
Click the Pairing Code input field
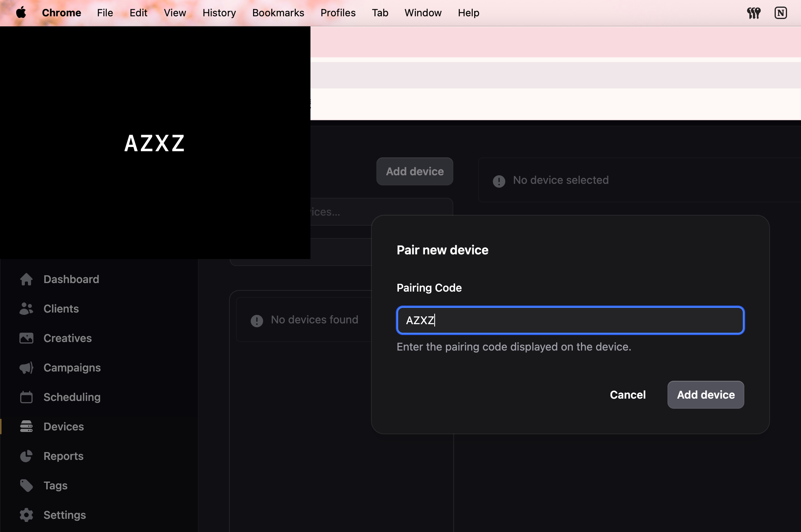[570, 320]
